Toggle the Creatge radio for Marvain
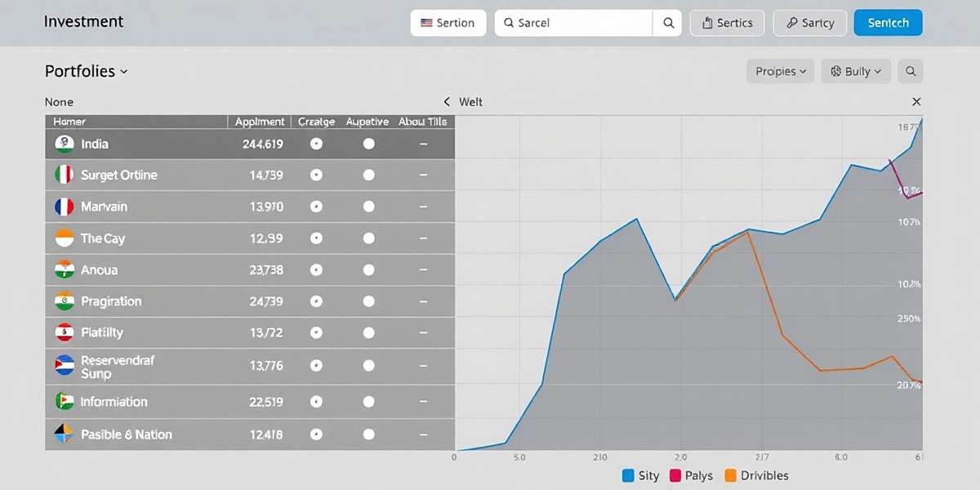The image size is (980, 490). 316,207
